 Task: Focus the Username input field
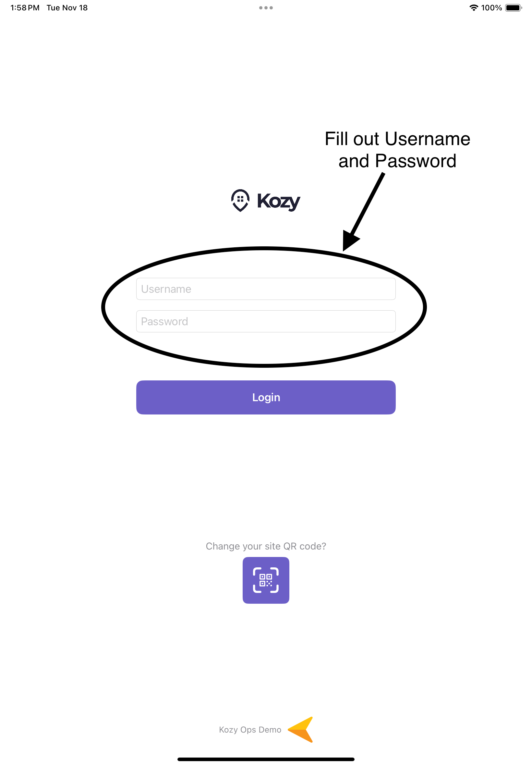(266, 289)
